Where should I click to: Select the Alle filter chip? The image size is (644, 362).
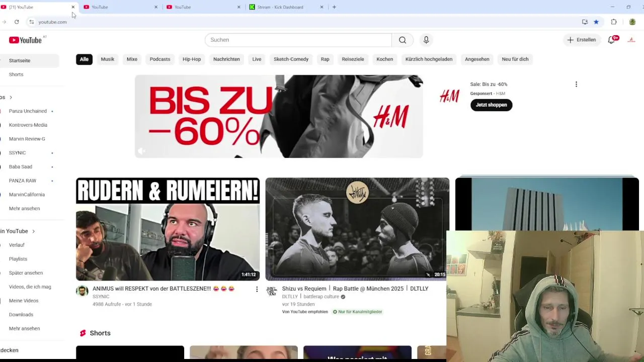coord(84,59)
